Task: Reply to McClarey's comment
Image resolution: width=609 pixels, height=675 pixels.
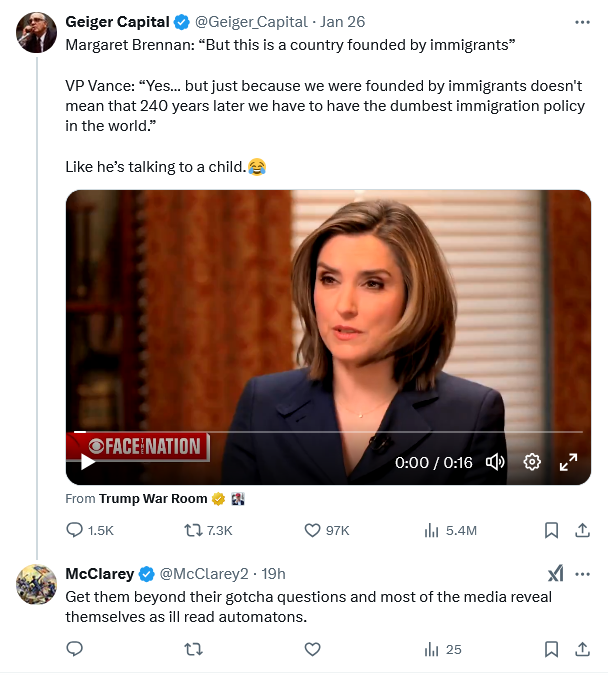Action: (75, 649)
